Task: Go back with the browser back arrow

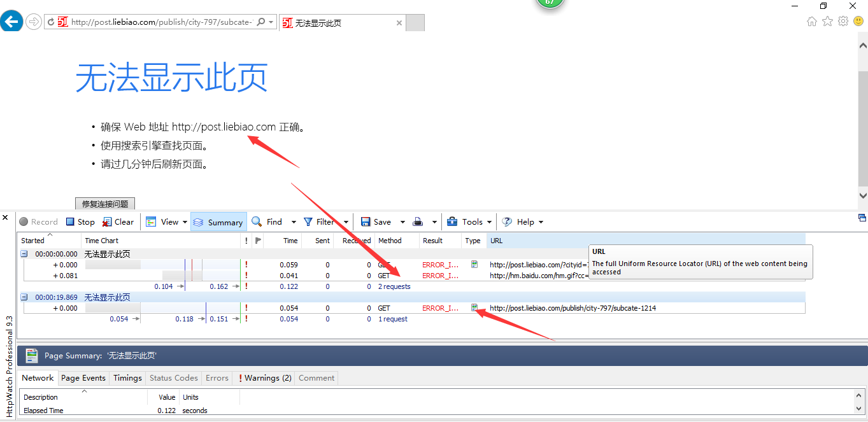Action: (11, 22)
